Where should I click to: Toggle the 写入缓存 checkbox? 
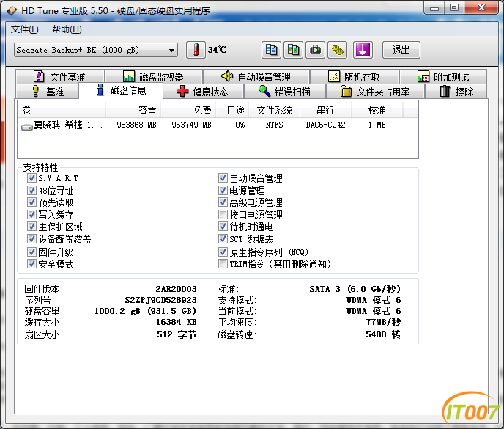click(x=31, y=215)
